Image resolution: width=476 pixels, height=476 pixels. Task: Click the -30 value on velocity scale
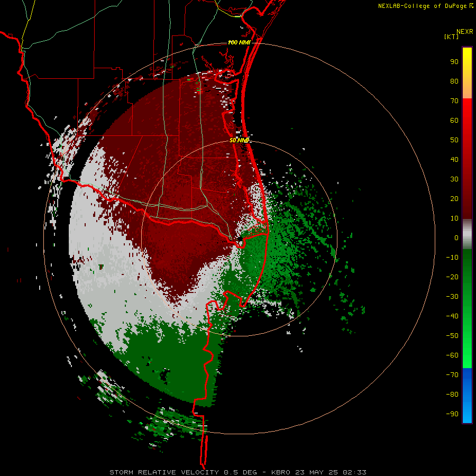pos(452,297)
